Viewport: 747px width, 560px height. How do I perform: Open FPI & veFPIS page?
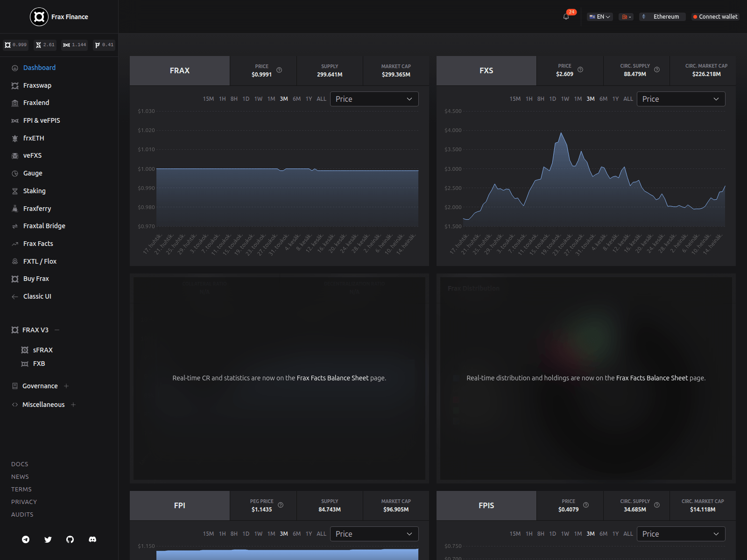tap(42, 120)
